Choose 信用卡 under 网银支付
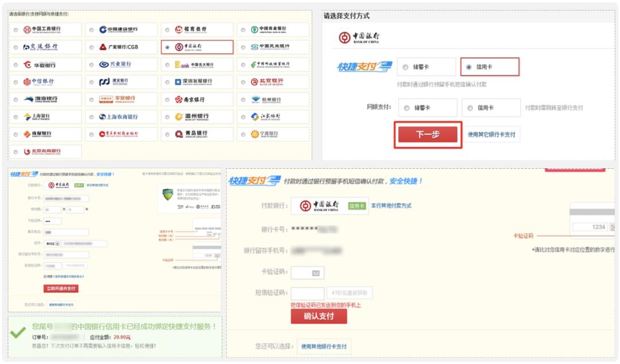This screenshot has height=364, width=620. click(470, 108)
